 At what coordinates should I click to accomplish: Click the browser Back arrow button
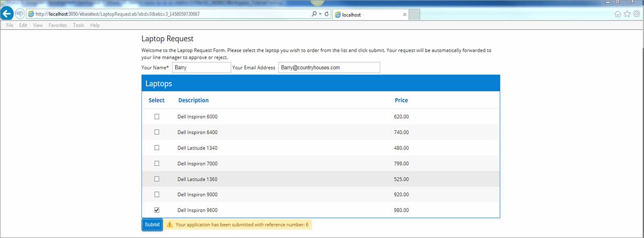(8, 14)
